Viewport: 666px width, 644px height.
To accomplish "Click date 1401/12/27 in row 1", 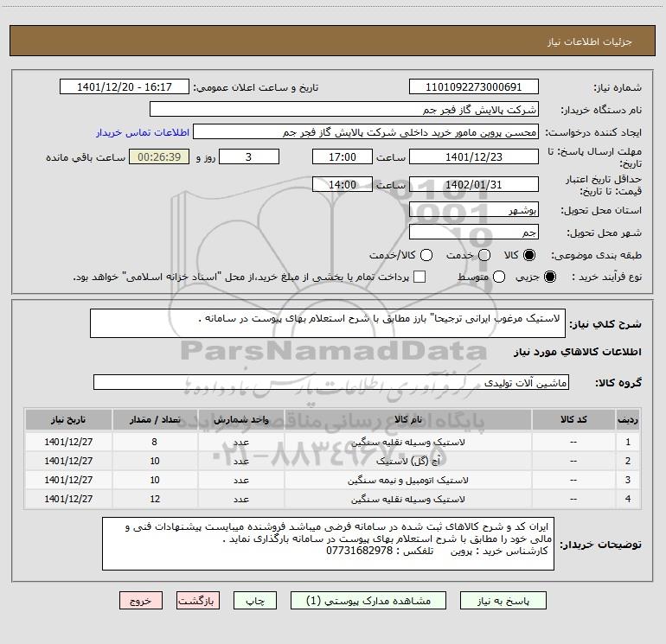I will pos(68,442).
